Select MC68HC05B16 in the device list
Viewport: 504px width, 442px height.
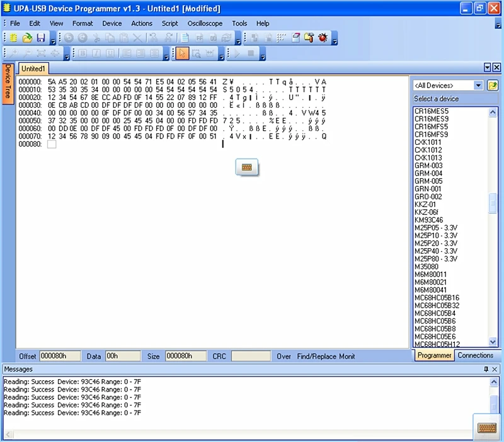(x=437, y=298)
